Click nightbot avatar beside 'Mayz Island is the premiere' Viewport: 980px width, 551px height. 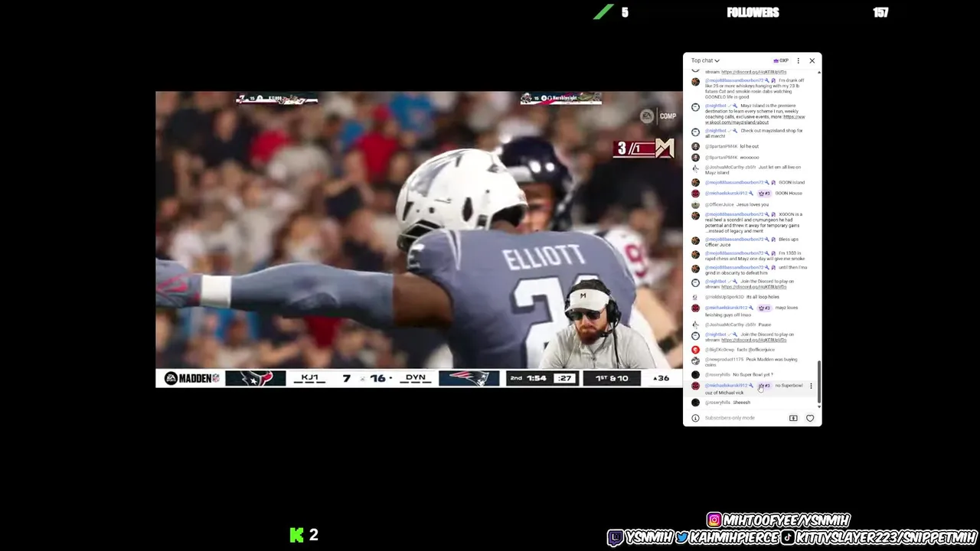695,106
